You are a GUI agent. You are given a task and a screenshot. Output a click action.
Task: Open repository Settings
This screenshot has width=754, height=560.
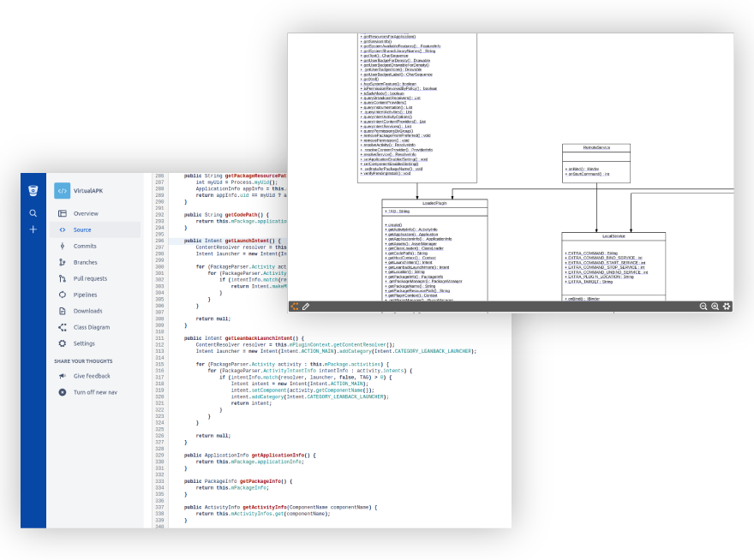coord(95,343)
